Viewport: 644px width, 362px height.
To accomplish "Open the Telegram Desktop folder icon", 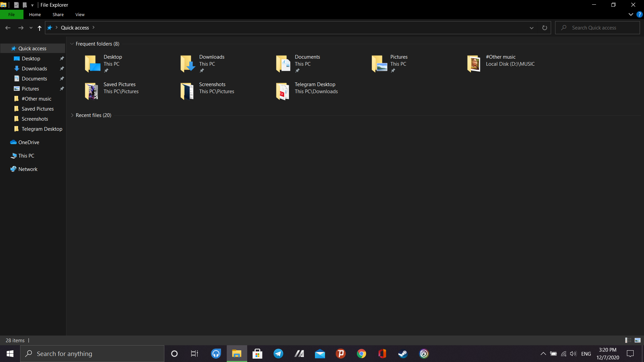I will pos(282,91).
